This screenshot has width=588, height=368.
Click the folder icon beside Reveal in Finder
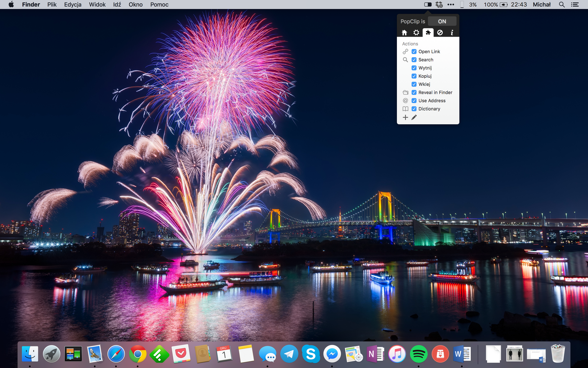tap(405, 92)
